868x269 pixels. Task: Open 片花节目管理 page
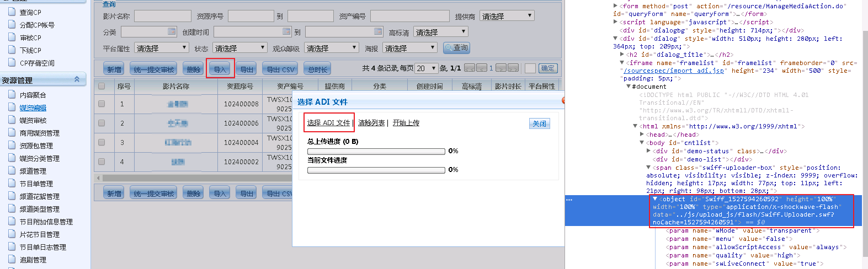(x=40, y=234)
